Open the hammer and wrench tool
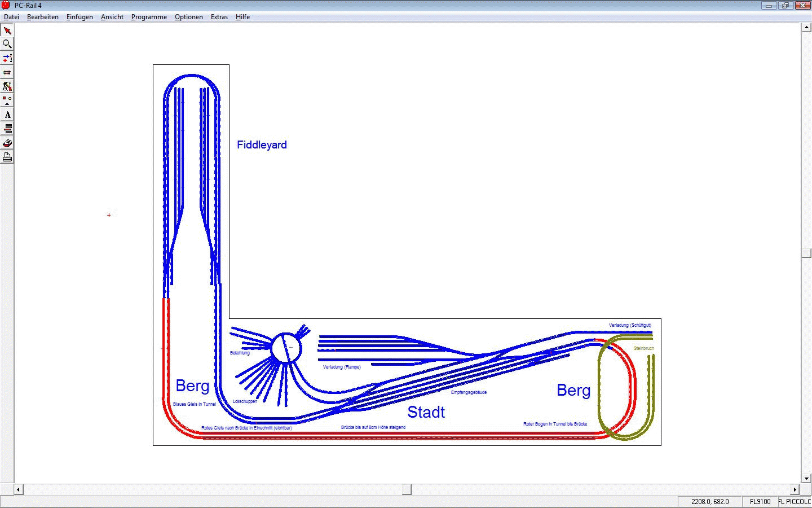The width and height of the screenshot is (812, 508). (x=7, y=86)
